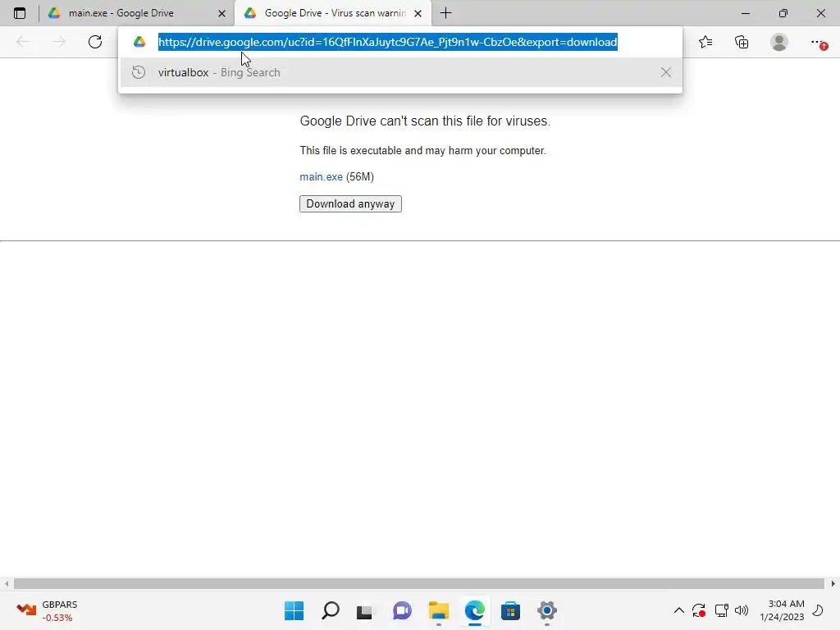Open Microsoft Store from taskbar
This screenshot has width=840, height=630.
coord(510,610)
